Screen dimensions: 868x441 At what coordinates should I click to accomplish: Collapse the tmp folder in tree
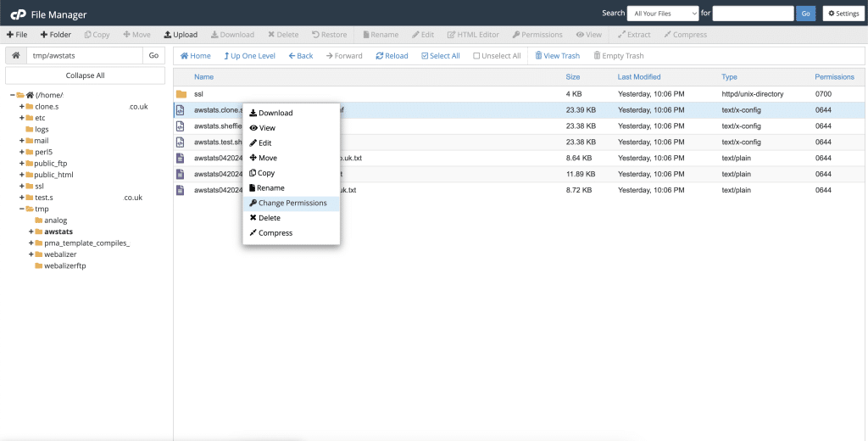click(x=21, y=209)
